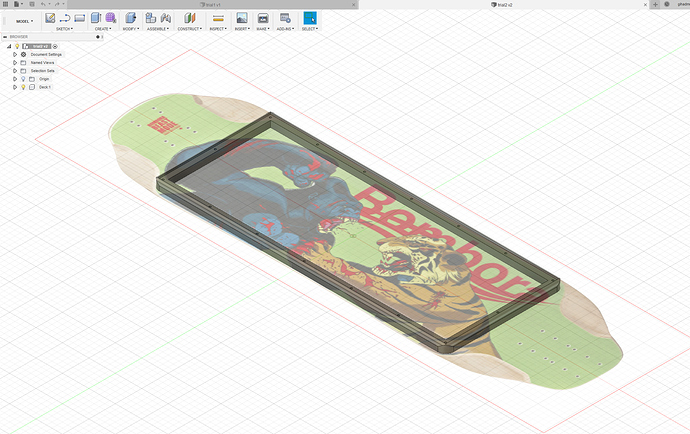Screen dimensions: 690x434
Task: Expand the Document Settings tree node
Action: pyautogui.click(x=15, y=54)
